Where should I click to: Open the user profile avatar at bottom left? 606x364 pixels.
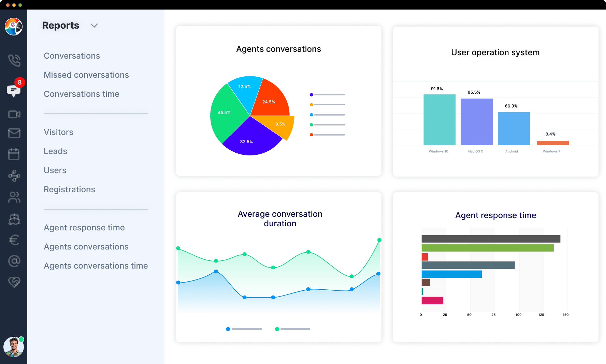click(14, 347)
